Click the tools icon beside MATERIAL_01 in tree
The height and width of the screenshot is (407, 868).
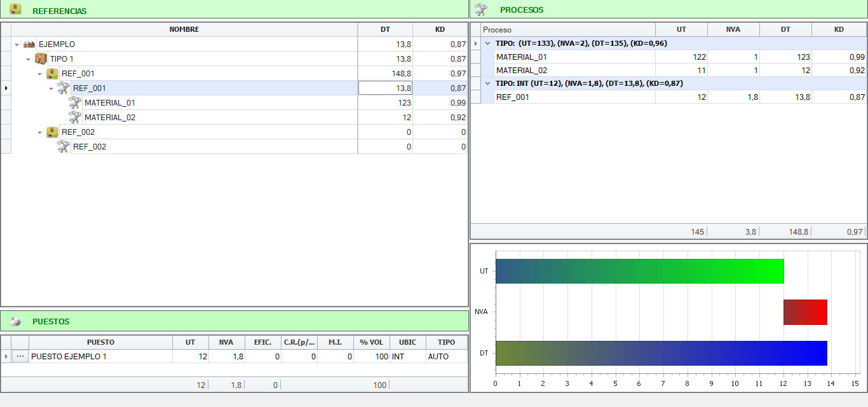coord(75,103)
